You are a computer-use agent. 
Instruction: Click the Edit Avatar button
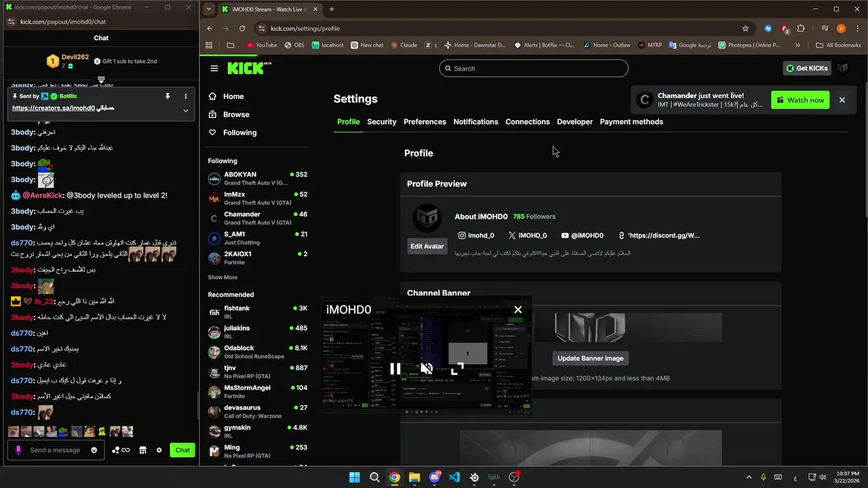(427, 246)
